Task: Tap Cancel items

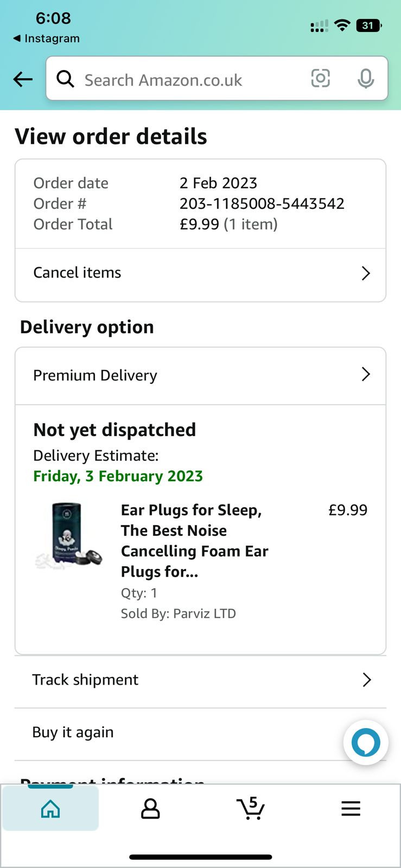Action: pos(78,272)
